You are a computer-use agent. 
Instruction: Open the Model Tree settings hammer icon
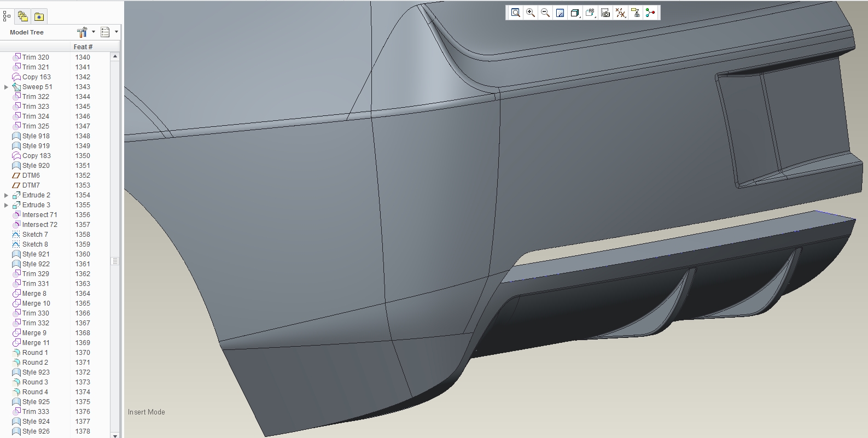[x=82, y=32]
